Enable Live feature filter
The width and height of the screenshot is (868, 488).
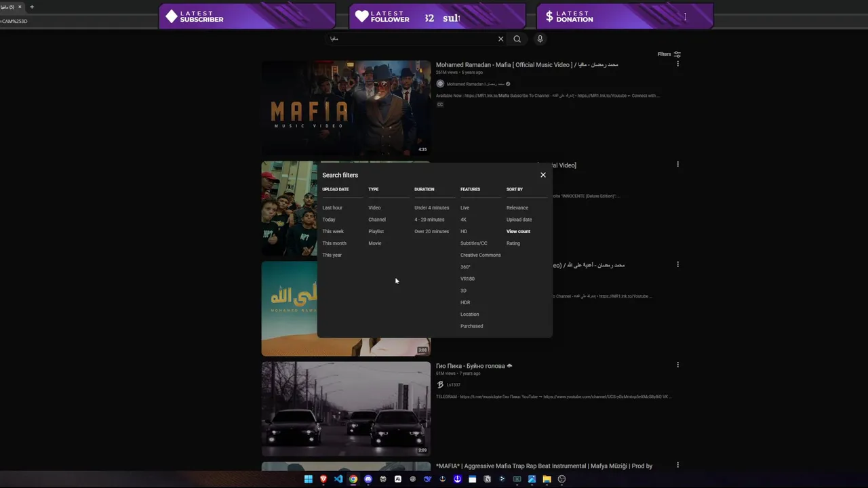click(465, 207)
